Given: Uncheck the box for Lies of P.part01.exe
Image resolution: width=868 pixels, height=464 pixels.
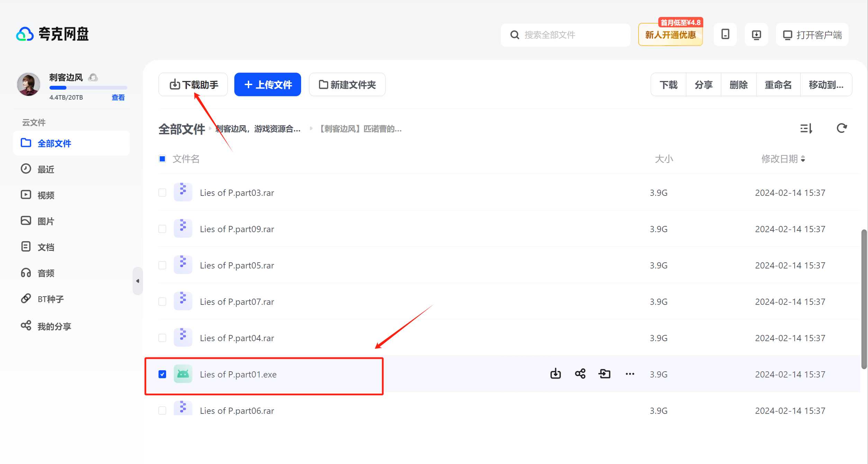Looking at the screenshot, I should [x=162, y=374].
